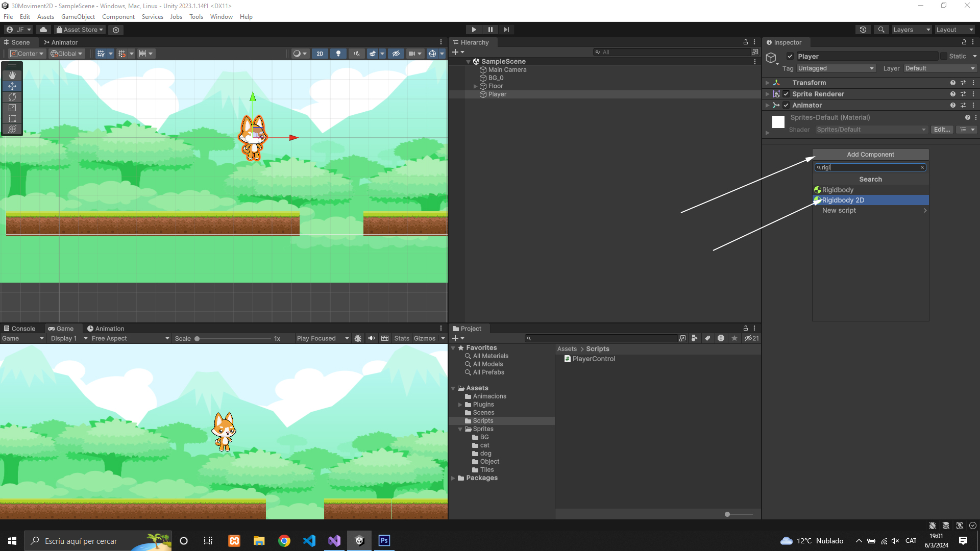This screenshot has width=980, height=551.
Task: Disable the Animator component checkbox
Action: coord(786,105)
